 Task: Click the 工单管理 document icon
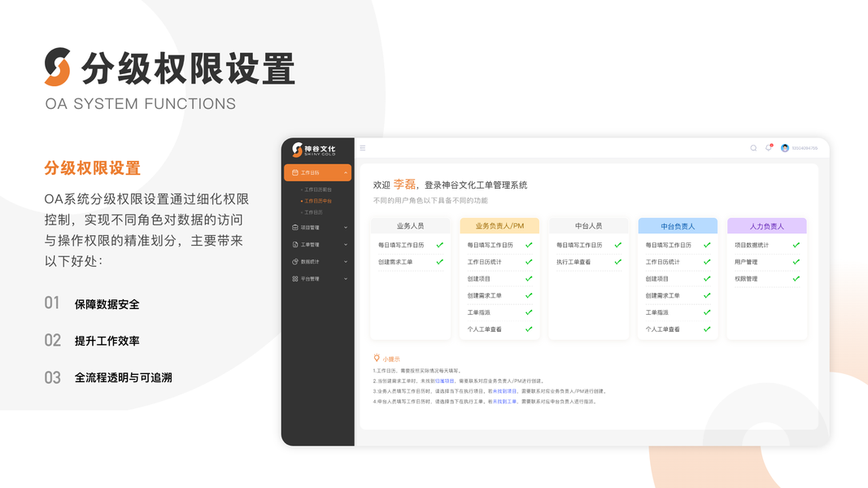295,245
